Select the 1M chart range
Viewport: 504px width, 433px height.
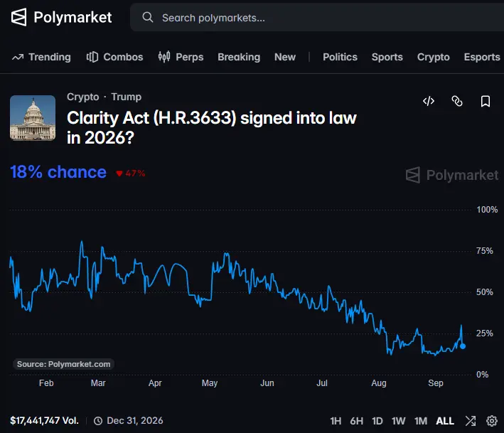[421, 421]
